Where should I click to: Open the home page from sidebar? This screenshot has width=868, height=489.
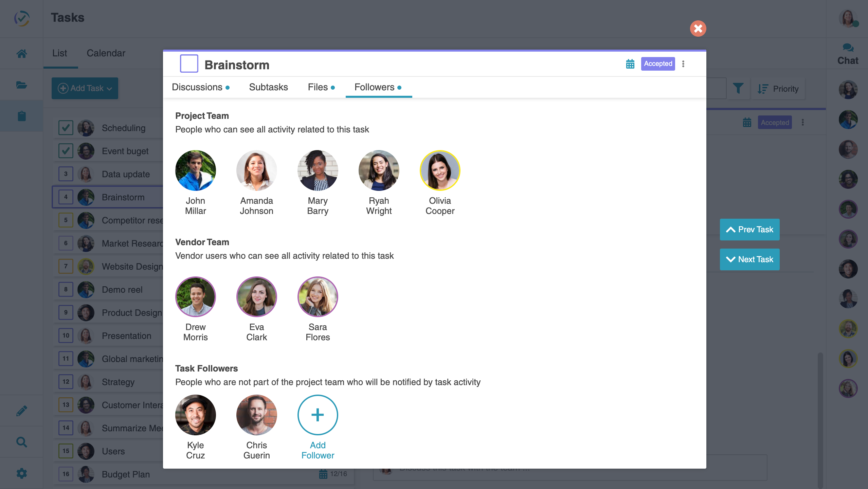pyautogui.click(x=22, y=54)
